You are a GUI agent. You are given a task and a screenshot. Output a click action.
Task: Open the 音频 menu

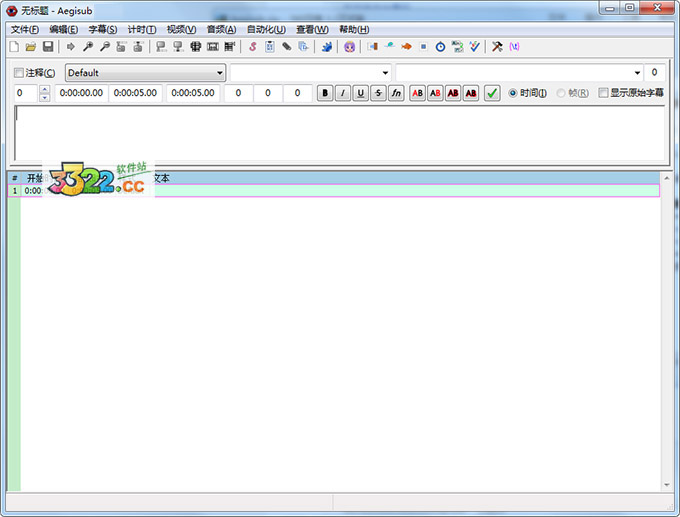[x=222, y=29]
